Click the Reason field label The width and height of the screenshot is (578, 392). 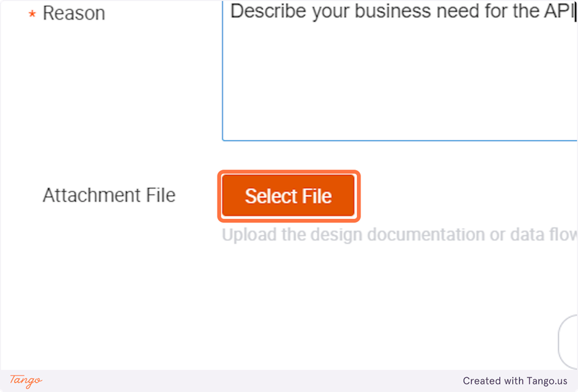click(74, 13)
